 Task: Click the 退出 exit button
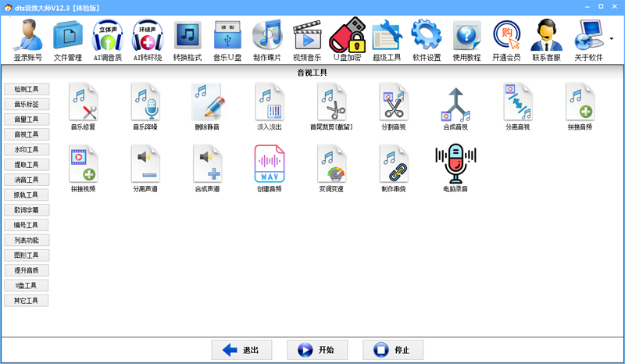tap(241, 350)
